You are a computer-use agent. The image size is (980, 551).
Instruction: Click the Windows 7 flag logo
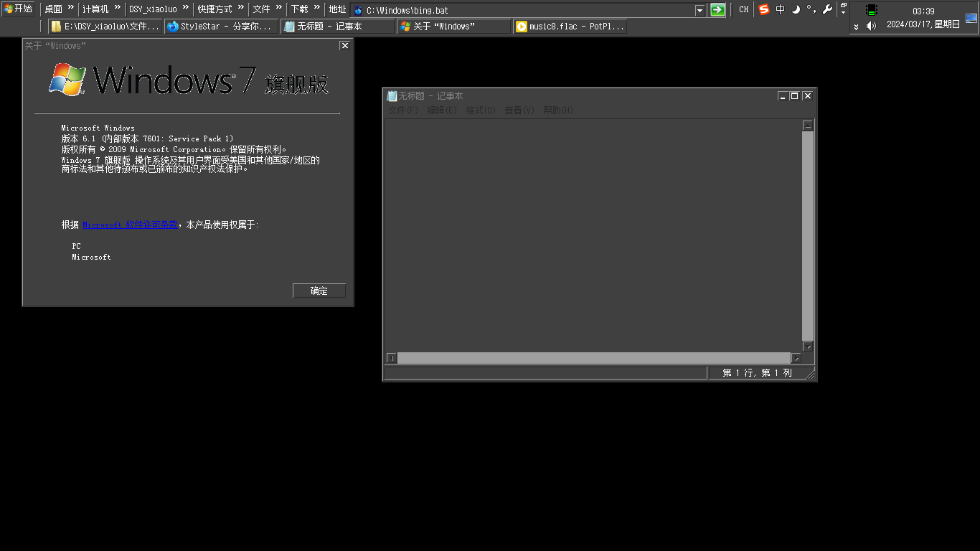pyautogui.click(x=67, y=79)
